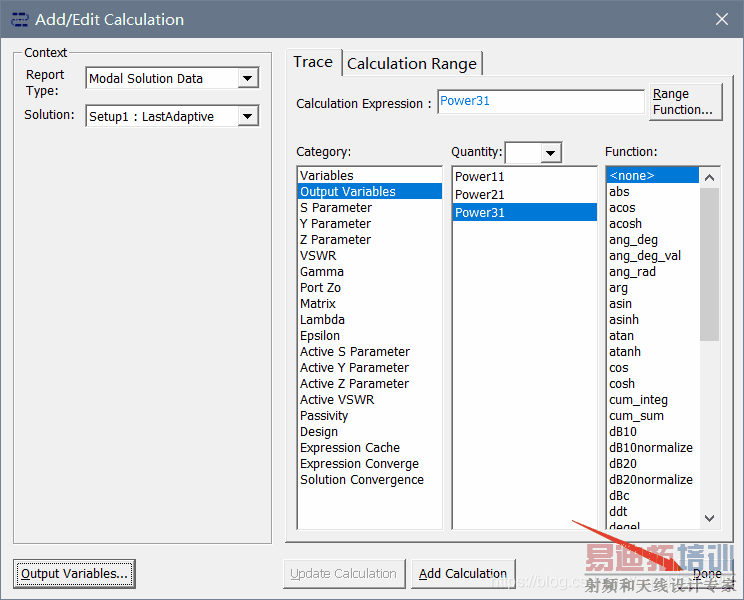This screenshot has width=744, height=600.
Task: Select Passivity category
Action: coord(370,415)
